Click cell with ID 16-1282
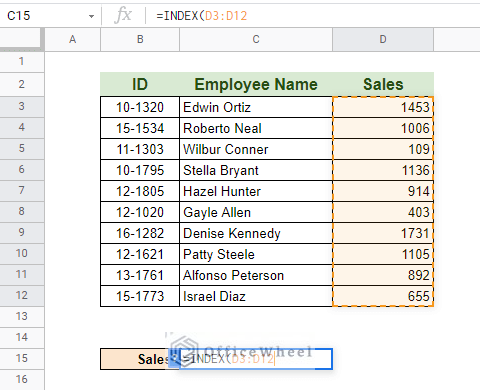Screen dimensions: 480x390 pos(140,233)
